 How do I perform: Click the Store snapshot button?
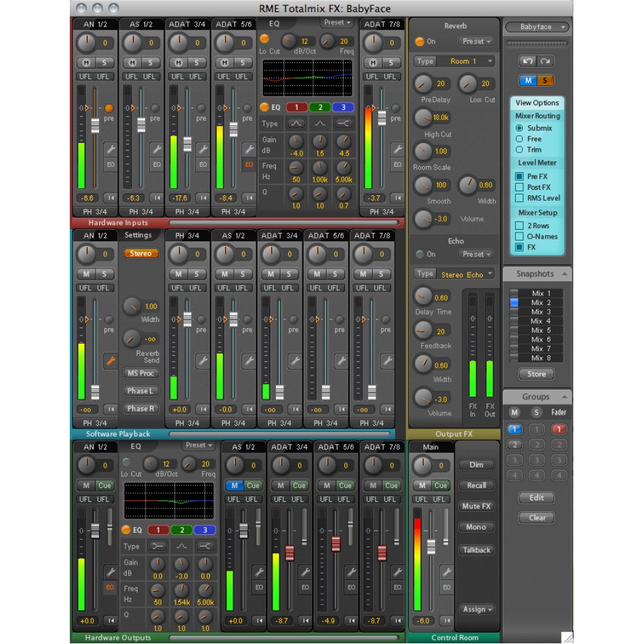point(536,374)
